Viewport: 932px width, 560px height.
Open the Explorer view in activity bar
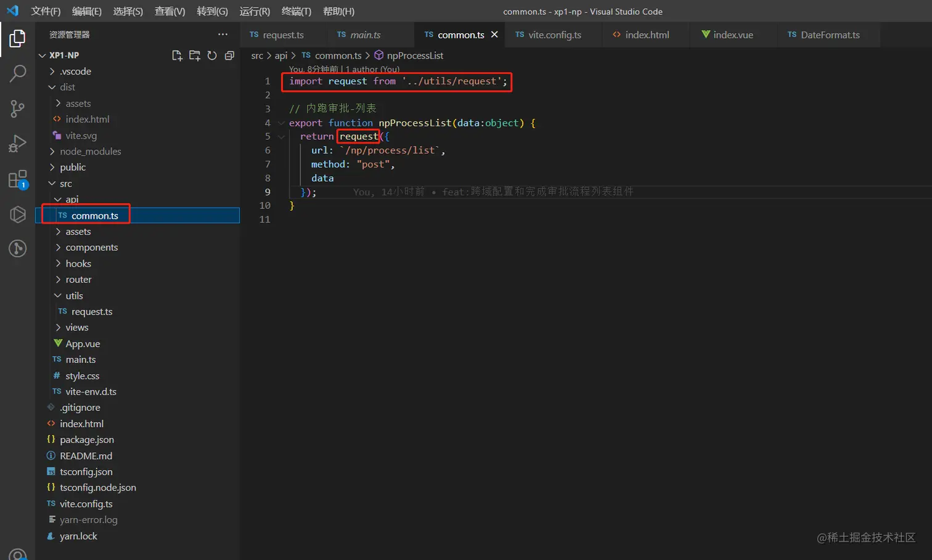coord(17,39)
